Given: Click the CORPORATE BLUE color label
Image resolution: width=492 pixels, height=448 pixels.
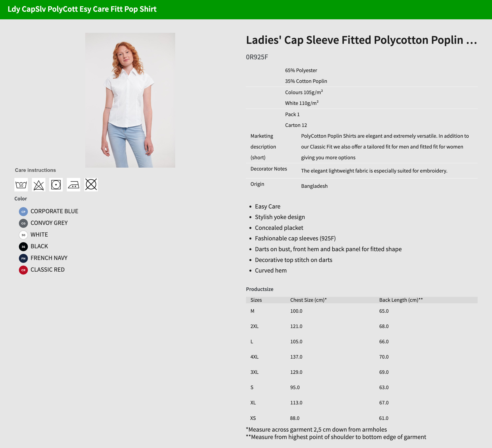Looking at the screenshot, I should pos(54,211).
